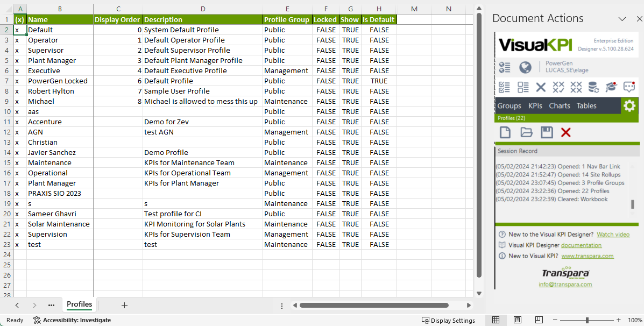Open the KPIs menu in Designer
Screen dimensions: 644x326
pos(535,106)
